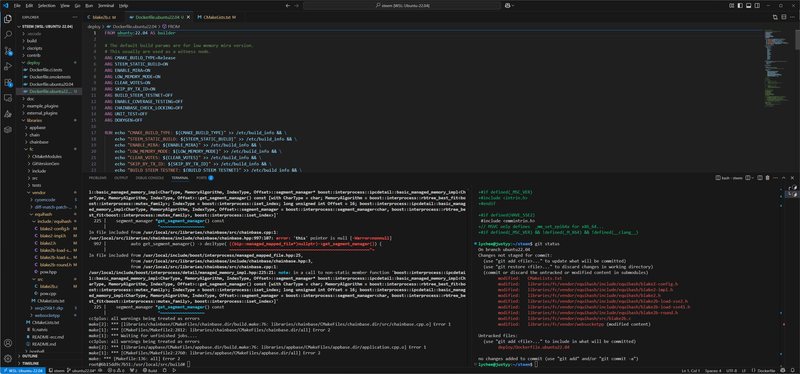The image size is (800, 374).
Task: Open the Manage gear icon
Action: [x=8, y=359]
